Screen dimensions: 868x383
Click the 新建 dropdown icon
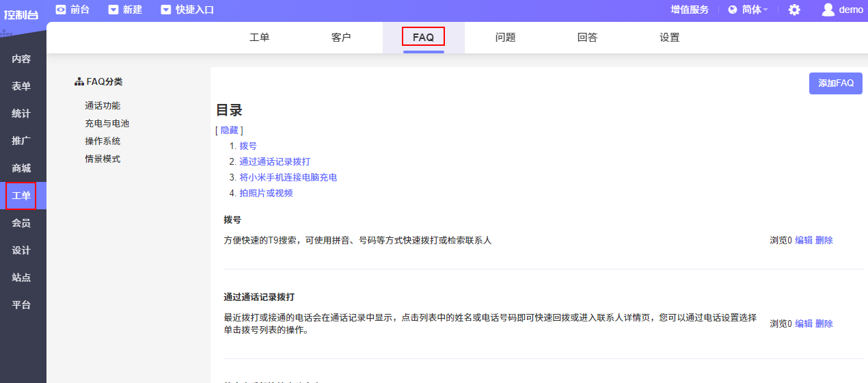[x=113, y=10]
